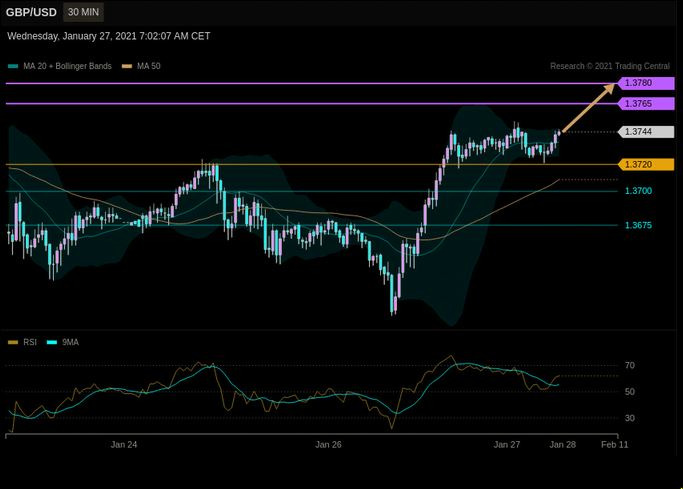Click the 1.3700 support level label
The width and height of the screenshot is (683, 489).
coord(638,191)
